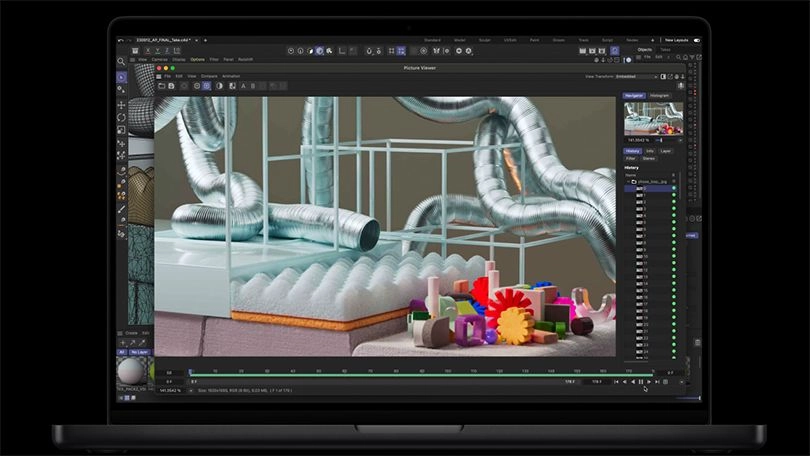The image size is (810, 456).
Task: Lock the X axis
Action: (x=148, y=51)
